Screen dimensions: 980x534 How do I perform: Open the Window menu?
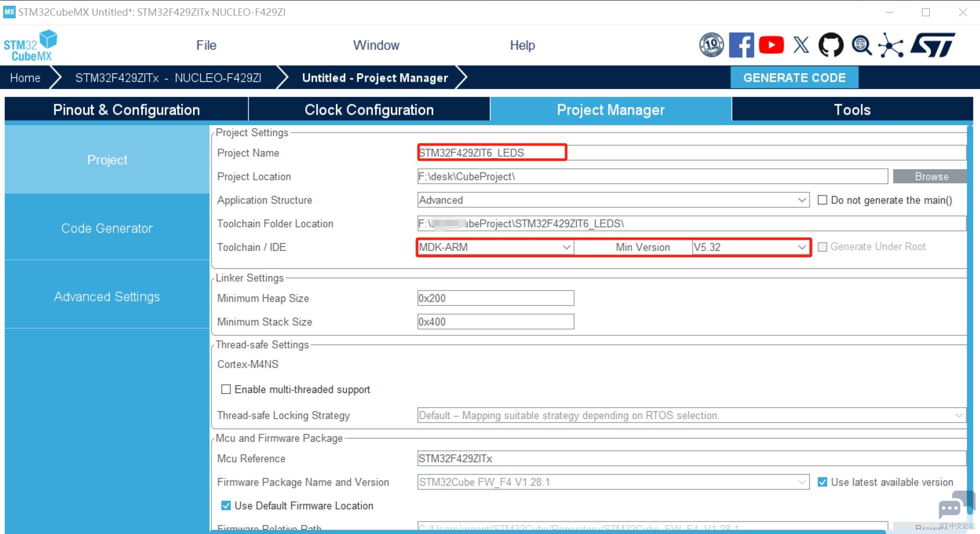(x=376, y=46)
